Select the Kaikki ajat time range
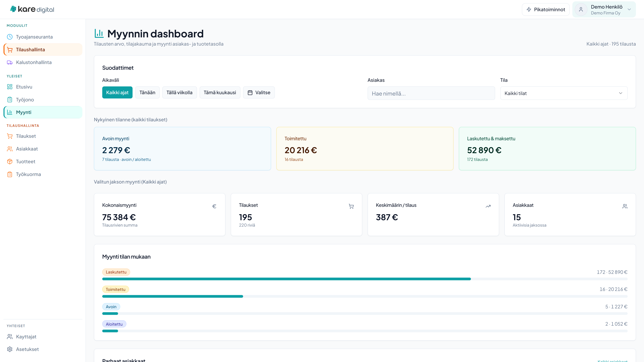 [117, 93]
